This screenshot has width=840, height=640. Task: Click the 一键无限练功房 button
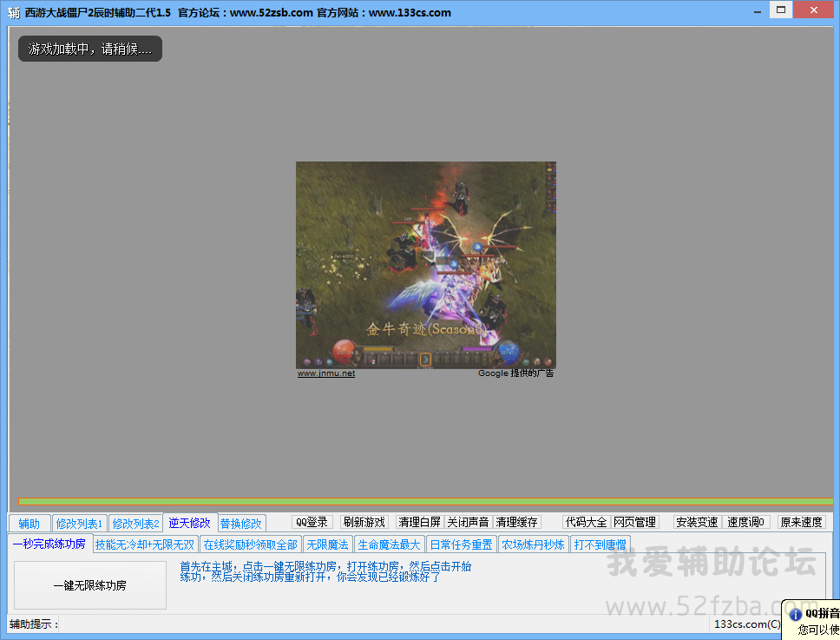[x=89, y=585]
